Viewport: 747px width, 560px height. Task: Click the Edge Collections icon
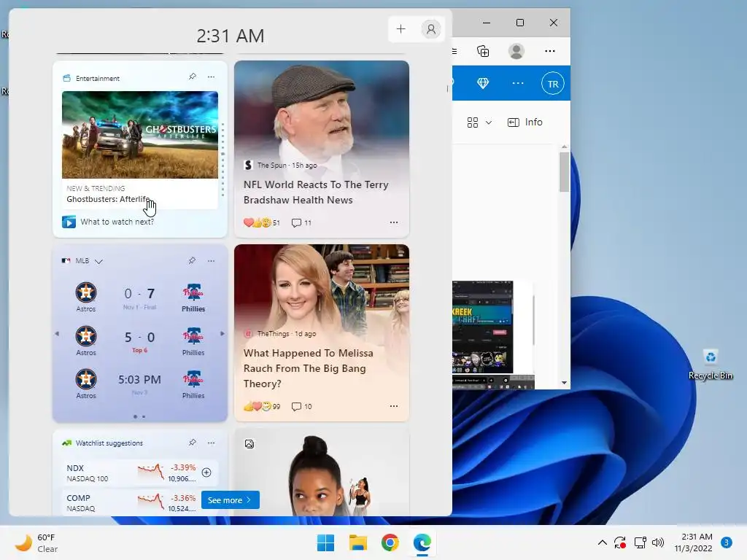click(x=483, y=51)
